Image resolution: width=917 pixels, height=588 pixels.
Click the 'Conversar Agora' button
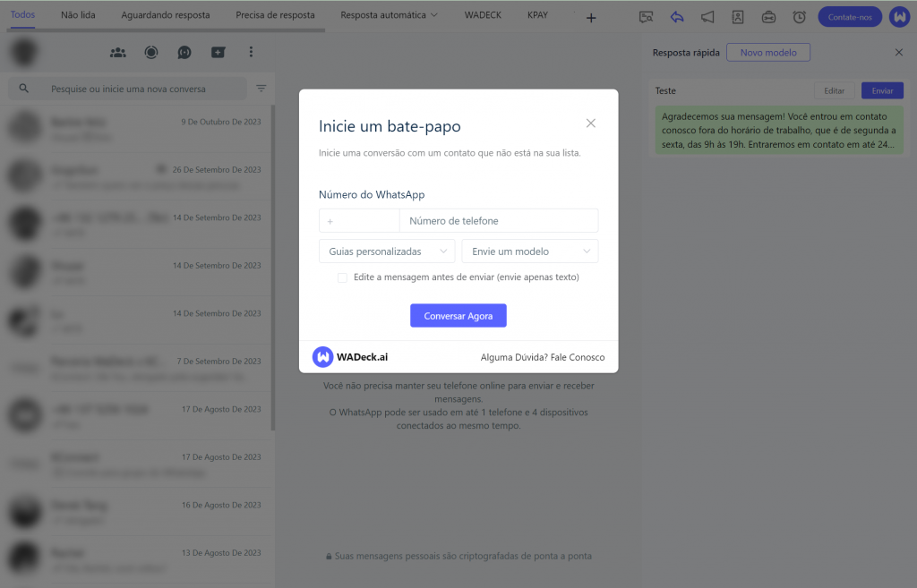point(458,315)
